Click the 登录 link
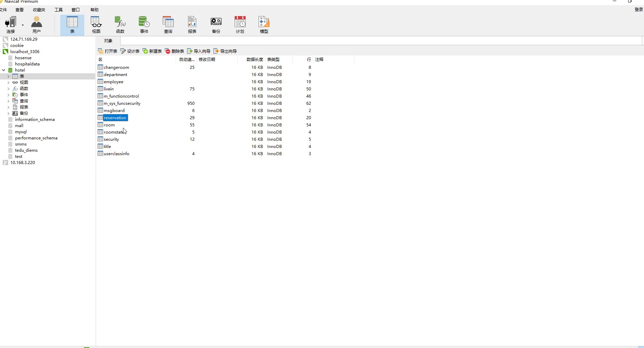 click(x=639, y=10)
